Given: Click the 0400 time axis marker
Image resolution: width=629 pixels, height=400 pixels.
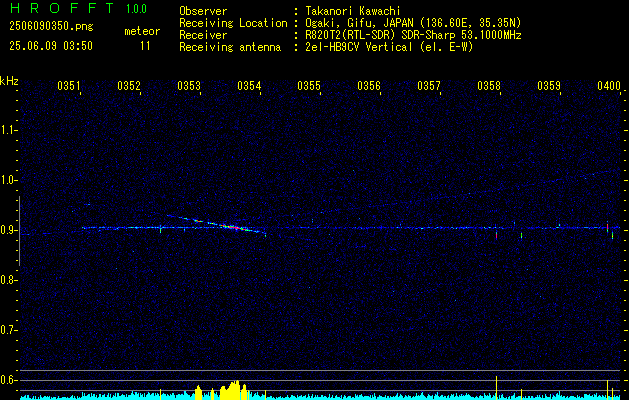Looking at the screenshot, I should [609, 86].
